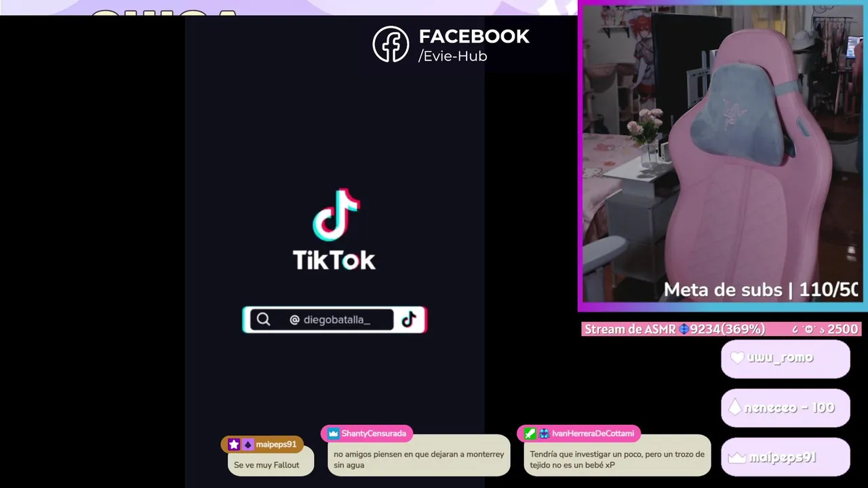Click the magnifier icon in search bar

point(264,320)
